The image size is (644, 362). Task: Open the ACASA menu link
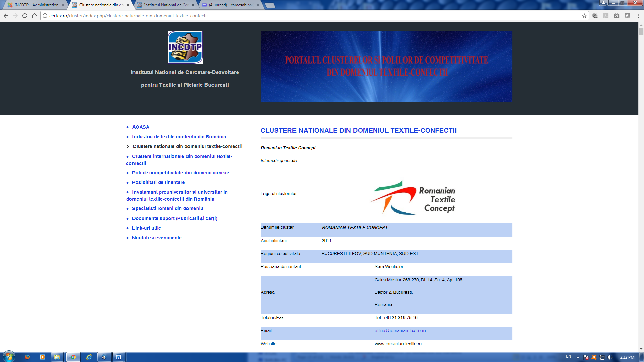pyautogui.click(x=141, y=127)
